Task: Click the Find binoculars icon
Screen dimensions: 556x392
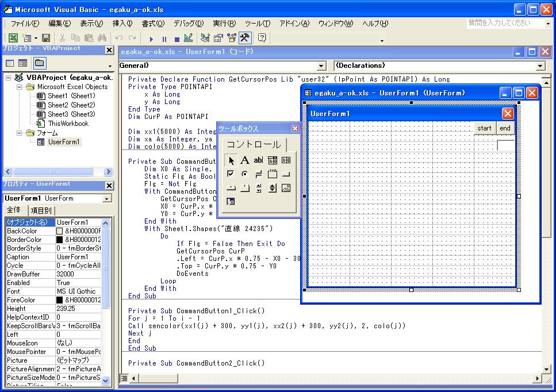Action: coord(102,37)
